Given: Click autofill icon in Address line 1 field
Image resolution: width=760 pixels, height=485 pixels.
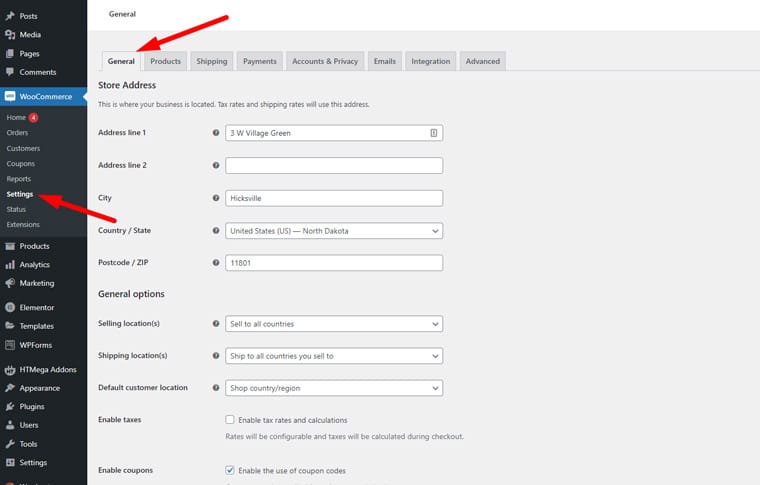Looking at the screenshot, I should tap(434, 133).
